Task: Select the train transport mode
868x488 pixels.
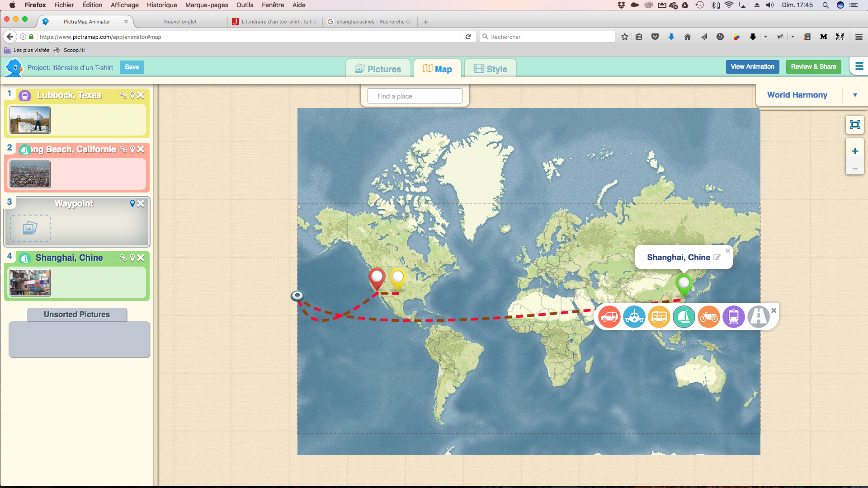Action: (x=734, y=317)
